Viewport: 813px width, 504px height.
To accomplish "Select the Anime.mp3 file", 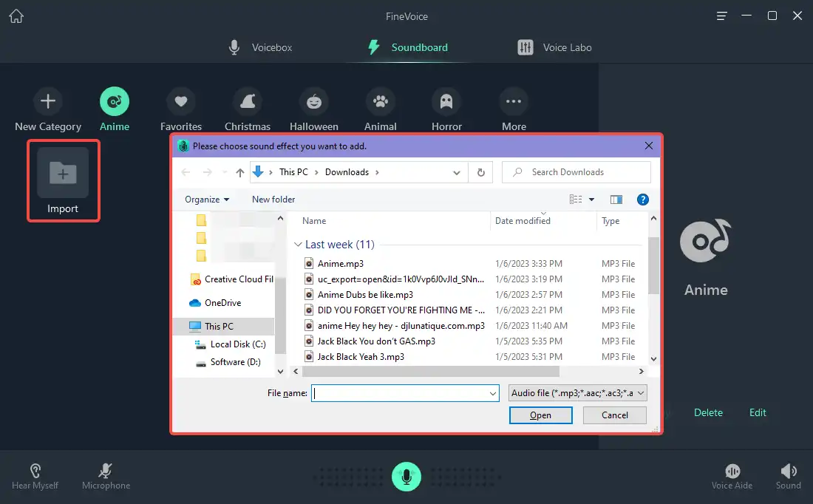I will 340,263.
